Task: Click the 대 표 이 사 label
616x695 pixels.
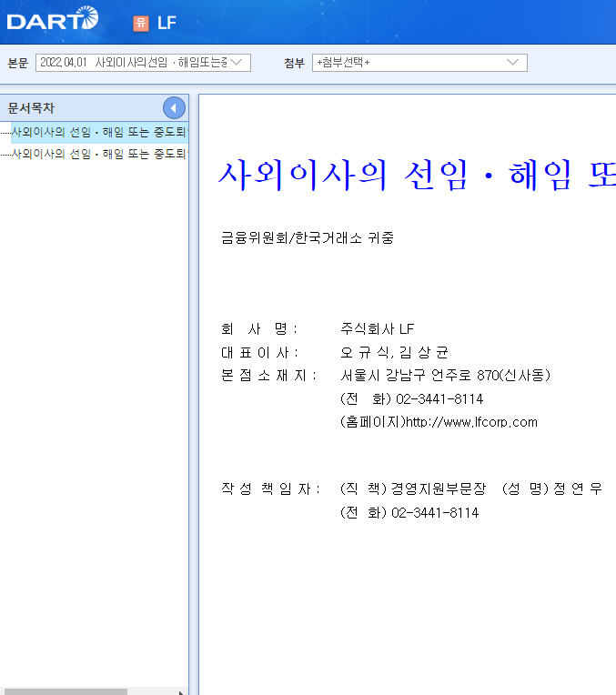Action: (x=259, y=352)
